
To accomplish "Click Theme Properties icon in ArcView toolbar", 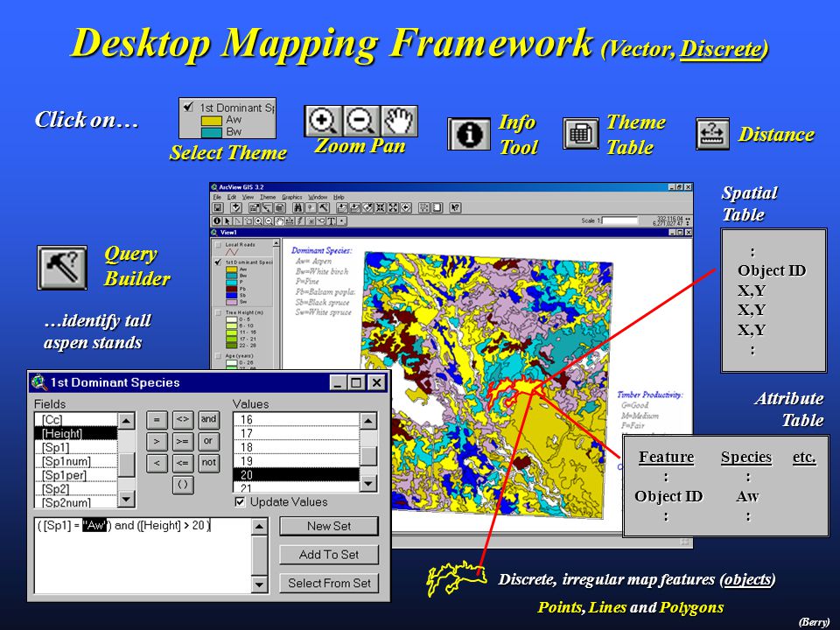I will coord(255,208).
